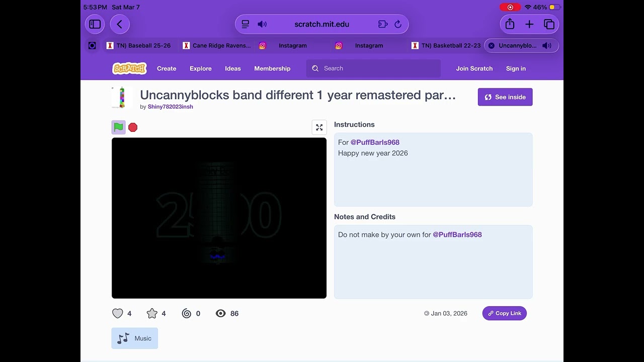Screen dimensions: 644x362
Task: Add a new tab with plus icon
Action: 529,24
